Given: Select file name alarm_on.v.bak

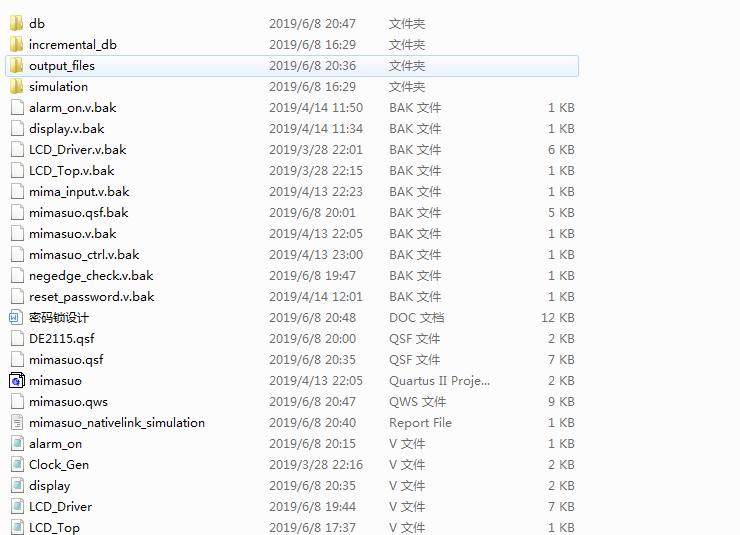Looking at the screenshot, I should [73, 108].
